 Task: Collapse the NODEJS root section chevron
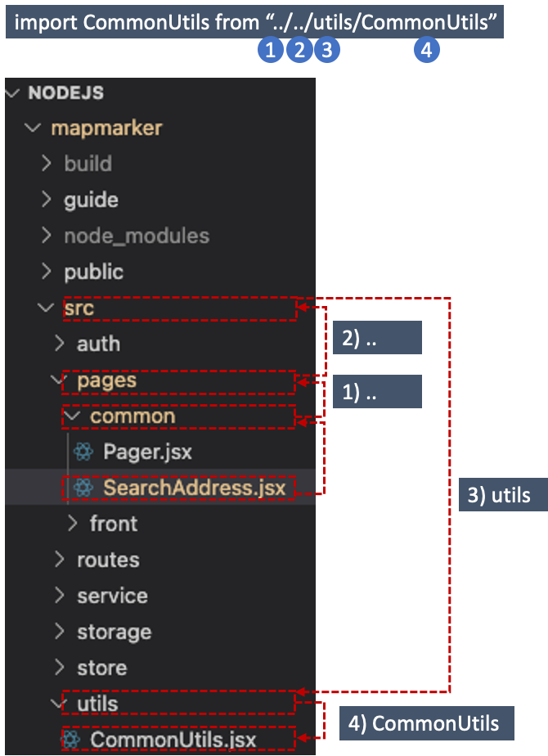coord(12,92)
